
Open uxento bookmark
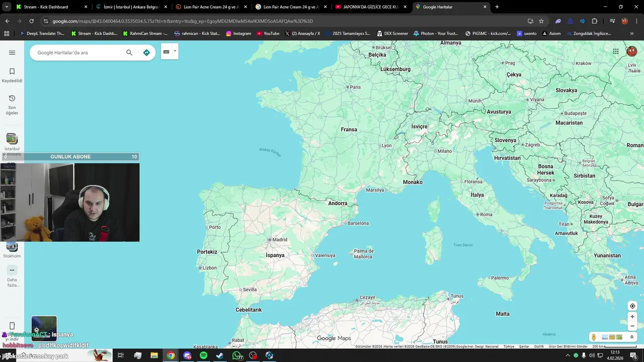coord(527,34)
